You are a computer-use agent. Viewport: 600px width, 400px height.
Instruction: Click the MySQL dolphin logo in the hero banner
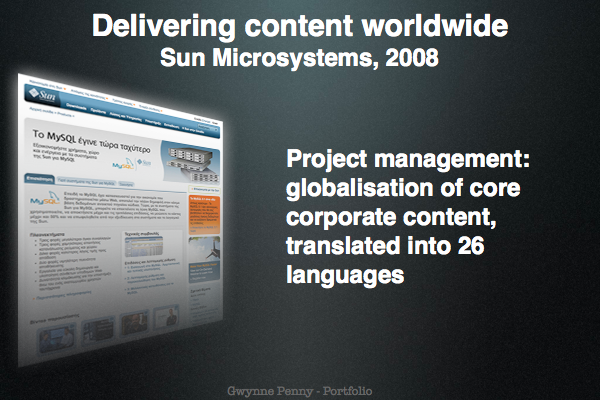(123, 165)
